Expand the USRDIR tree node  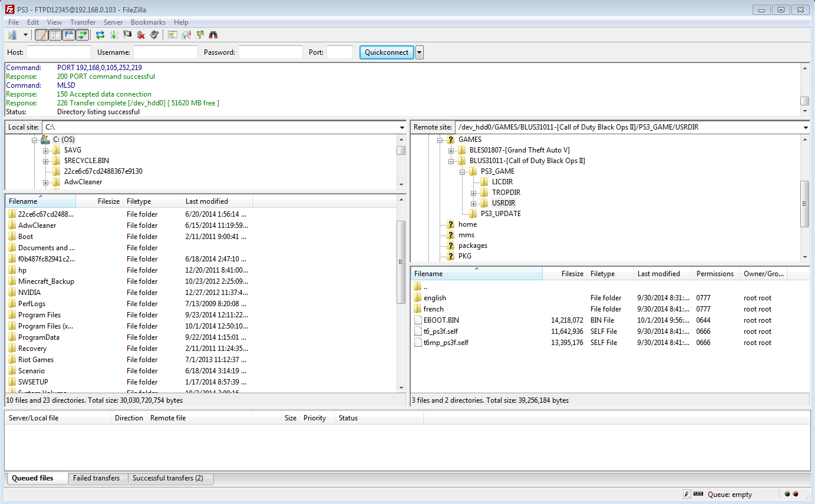[x=474, y=203]
